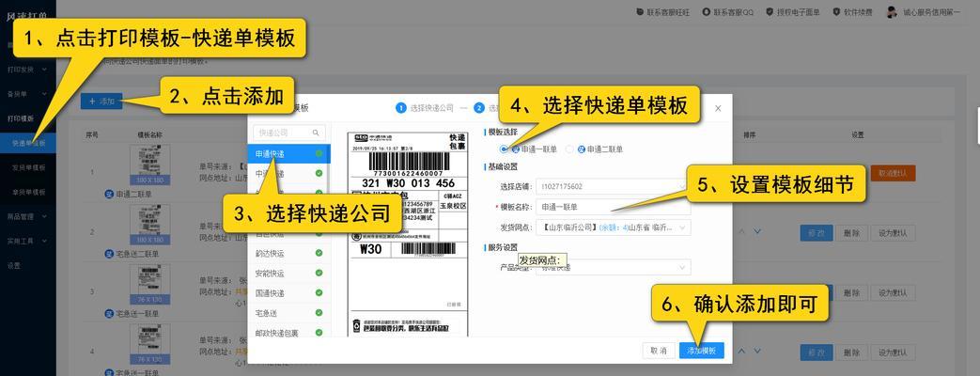Click the icon before 宅急送二联单 row label

[x=109, y=254]
